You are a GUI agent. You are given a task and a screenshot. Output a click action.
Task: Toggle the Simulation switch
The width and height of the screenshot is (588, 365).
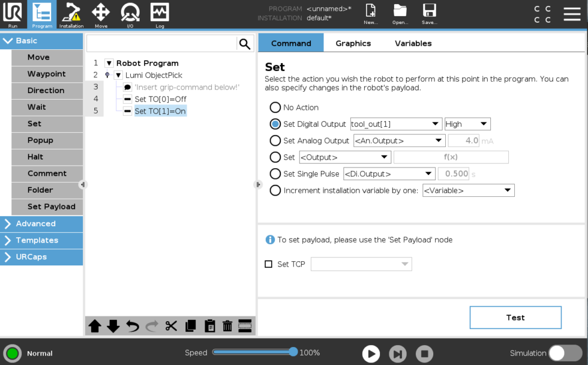[565, 353]
